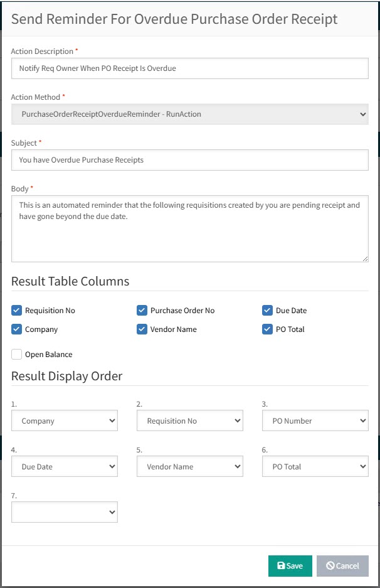Focus the Subject text field

pyautogui.click(x=189, y=160)
